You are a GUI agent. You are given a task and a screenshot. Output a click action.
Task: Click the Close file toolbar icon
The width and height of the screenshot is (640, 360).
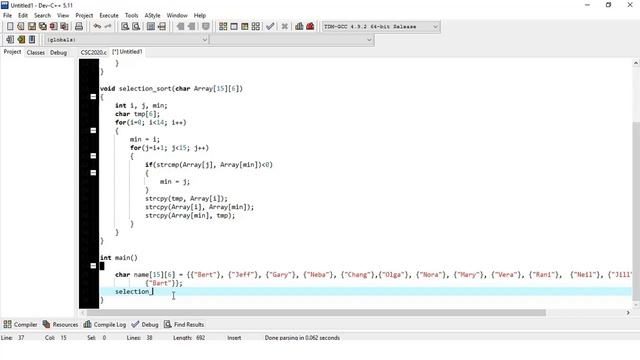pos(53,27)
